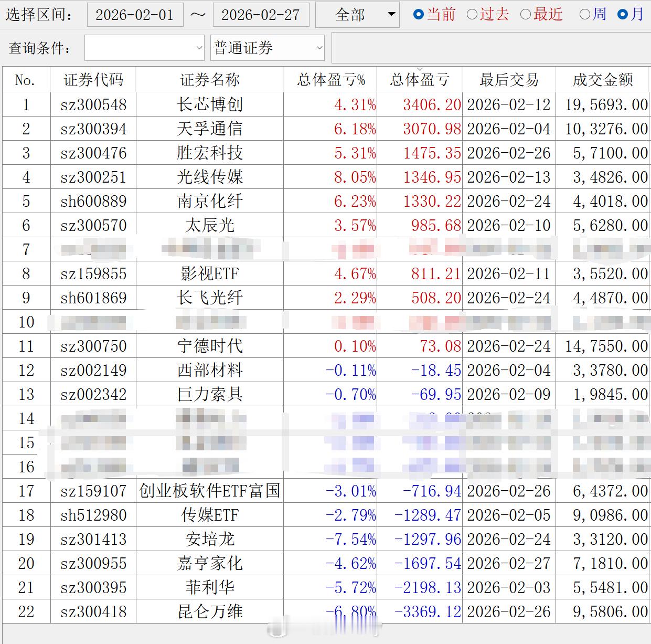The width and height of the screenshot is (651, 644).
Task: Select the 天孚通信 stock name
Action: 210,129
